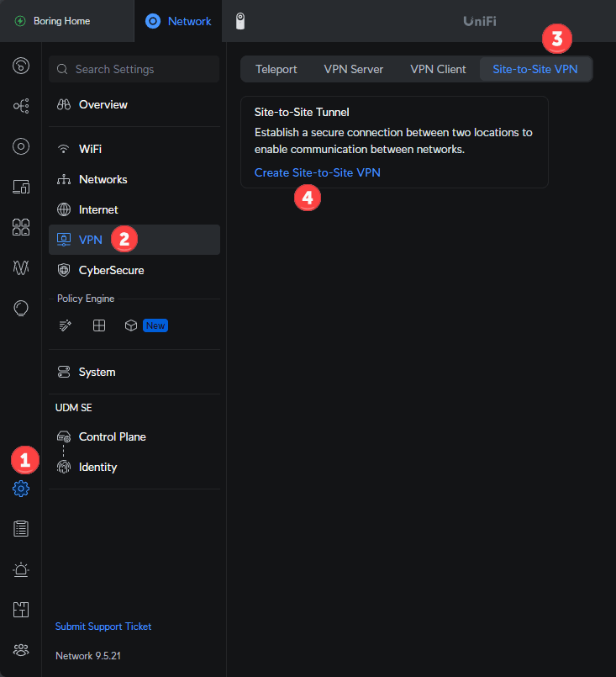Open the Alarm siren icon

(21, 569)
